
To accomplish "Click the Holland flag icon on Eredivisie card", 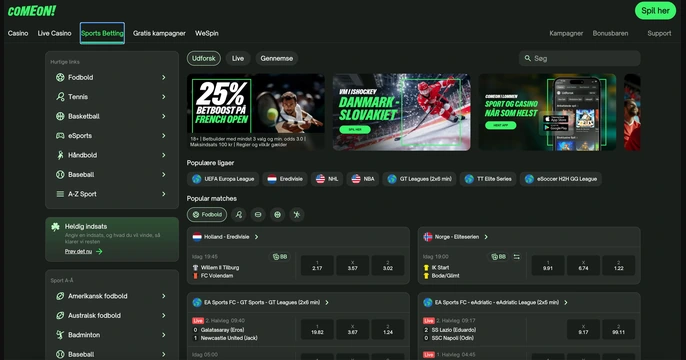I will click(197, 237).
